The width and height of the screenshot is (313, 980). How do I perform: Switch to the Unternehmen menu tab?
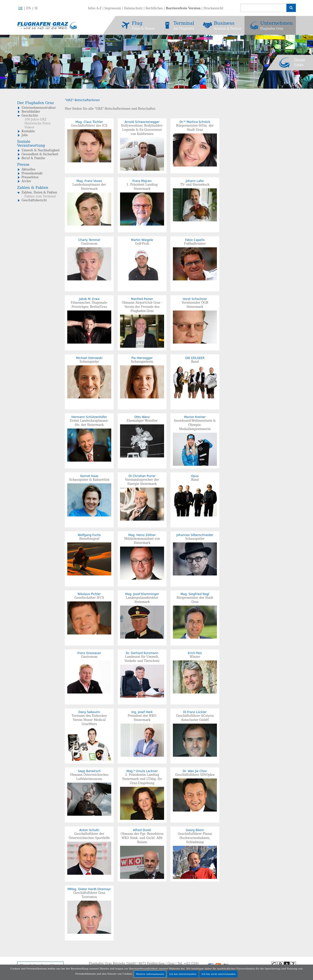(x=270, y=25)
